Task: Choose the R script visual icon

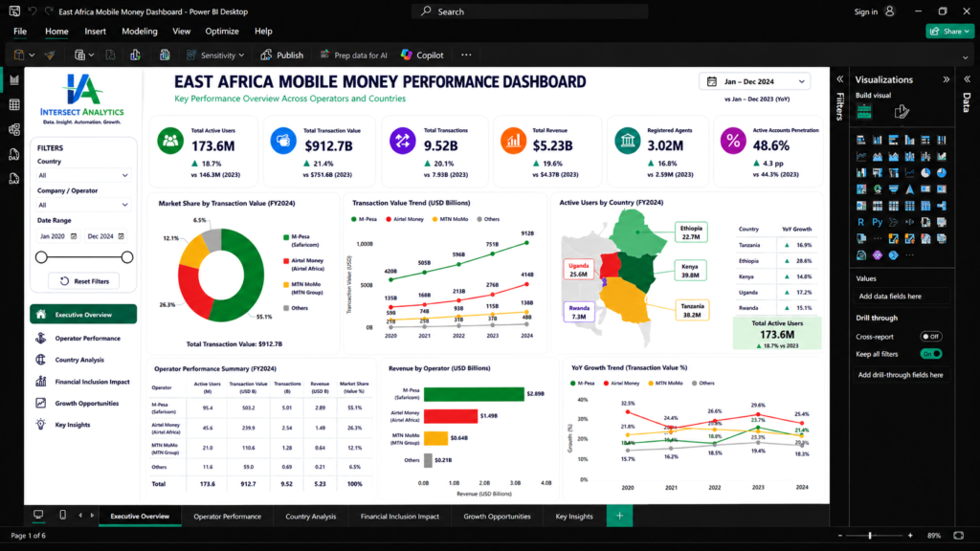Action: click(x=861, y=222)
